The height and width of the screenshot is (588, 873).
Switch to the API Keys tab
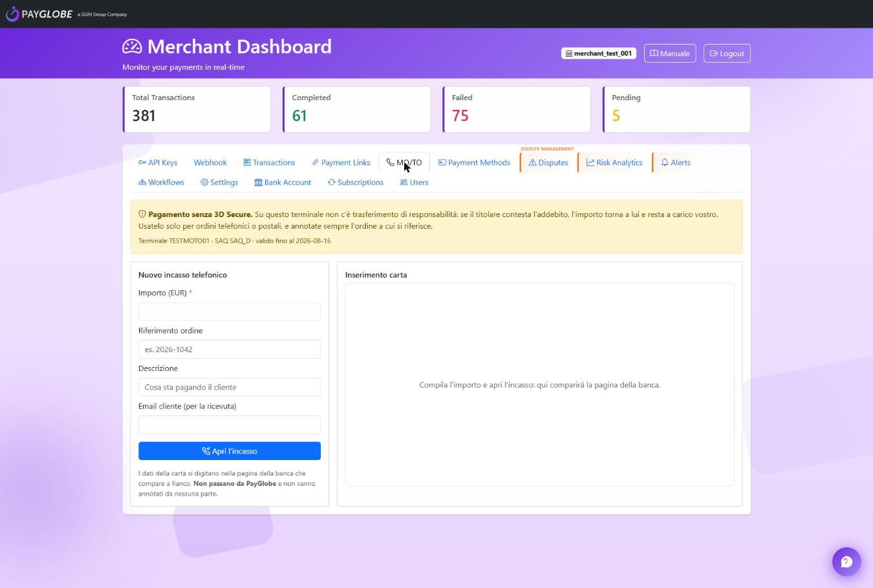pyautogui.click(x=158, y=163)
